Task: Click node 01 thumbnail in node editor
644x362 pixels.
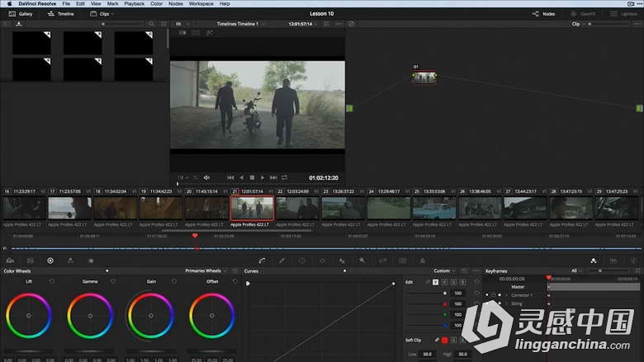Action: click(424, 77)
